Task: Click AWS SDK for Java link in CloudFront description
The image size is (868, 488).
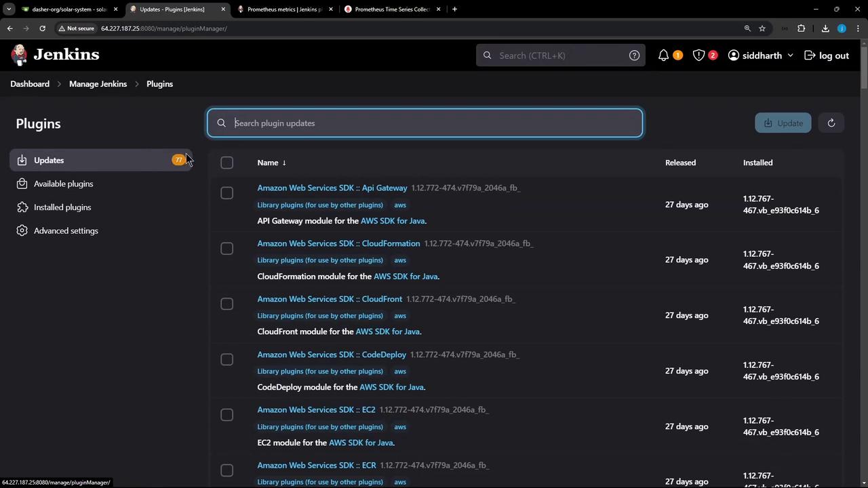Action: click(388, 332)
